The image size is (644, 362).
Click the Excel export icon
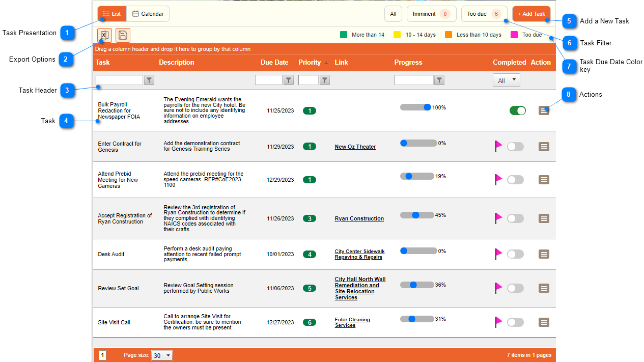[104, 35]
